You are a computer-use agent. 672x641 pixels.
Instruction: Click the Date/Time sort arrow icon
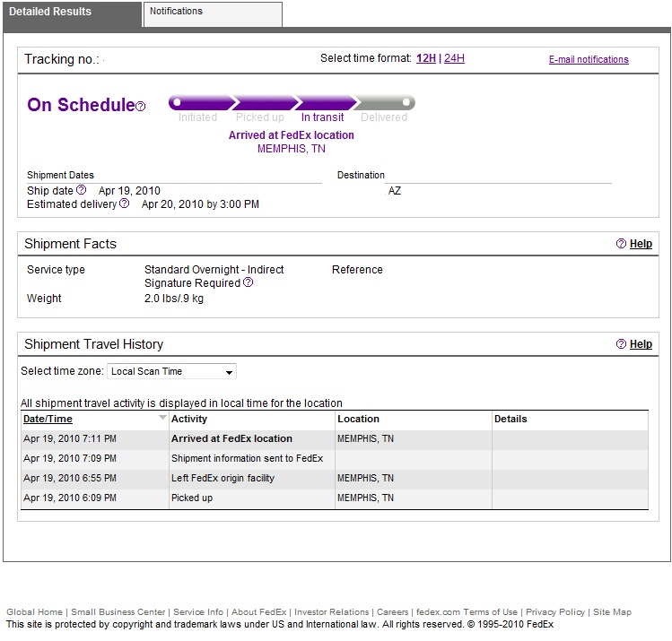[161, 418]
